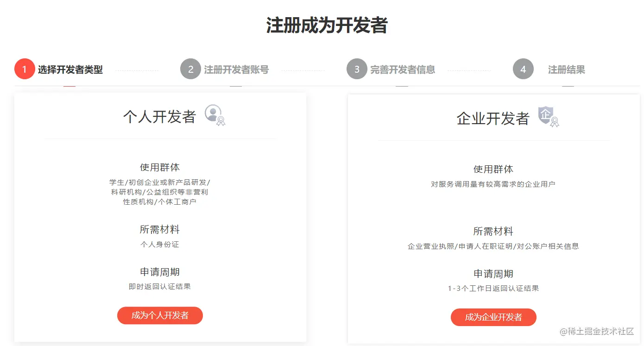Click the 企业开发者 card heading
This screenshot has height=346, width=644.
(493, 119)
